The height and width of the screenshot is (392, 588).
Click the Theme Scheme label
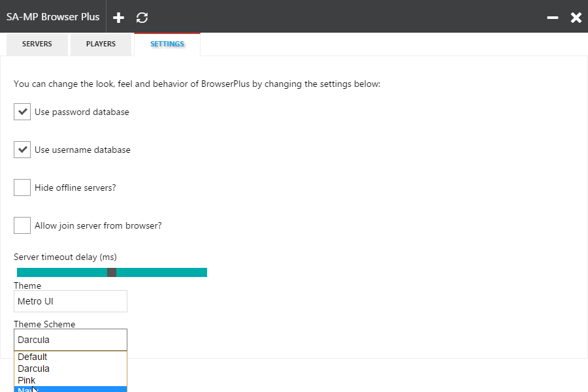tap(44, 324)
